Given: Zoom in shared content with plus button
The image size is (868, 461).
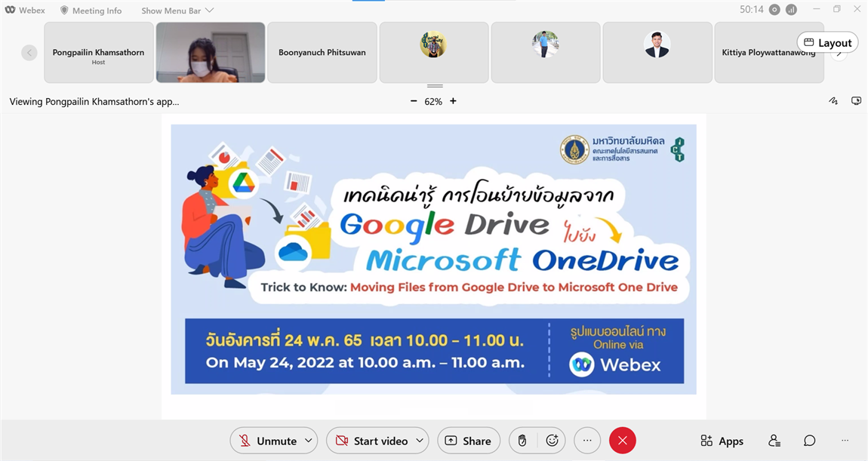Looking at the screenshot, I should tap(453, 101).
